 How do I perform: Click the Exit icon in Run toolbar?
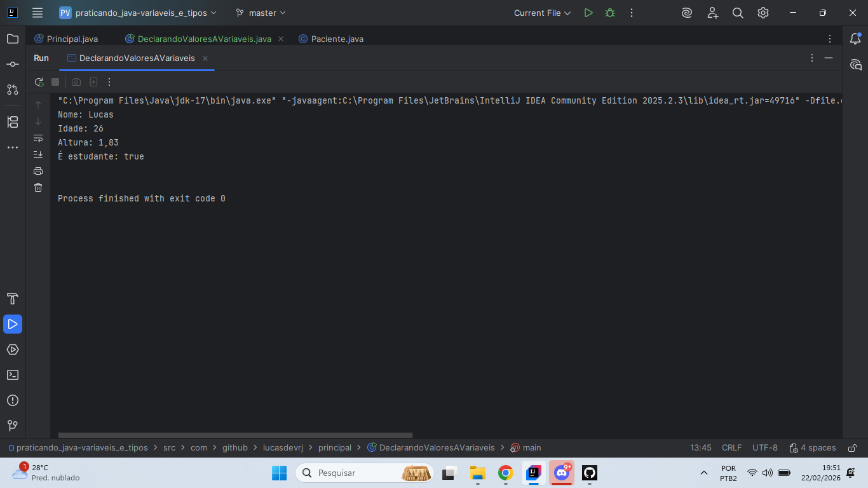click(x=93, y=82)
